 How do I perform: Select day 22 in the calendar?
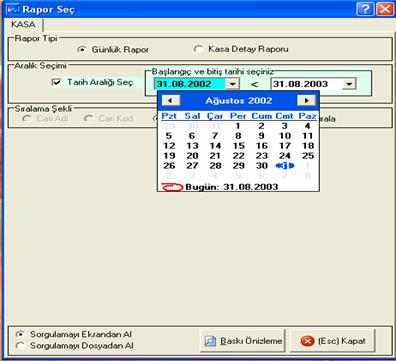point(238,156)
